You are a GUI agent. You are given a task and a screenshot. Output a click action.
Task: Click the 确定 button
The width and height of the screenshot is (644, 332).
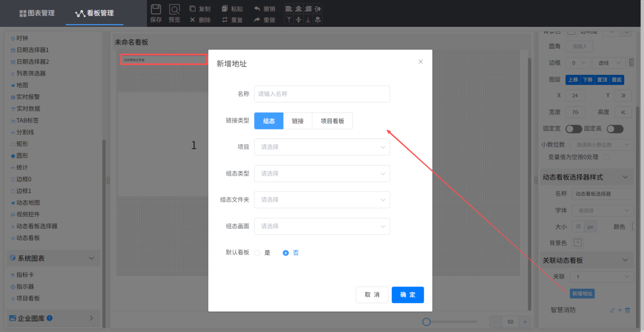point(407,295)
